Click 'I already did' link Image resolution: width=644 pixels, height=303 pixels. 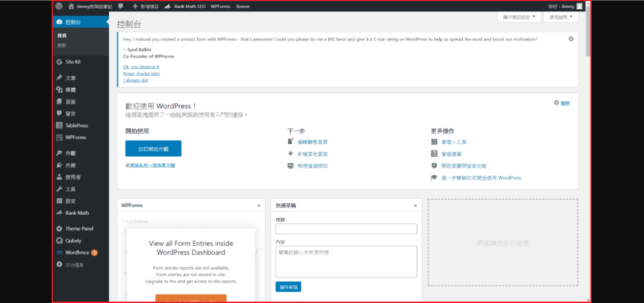coord(135,80)
